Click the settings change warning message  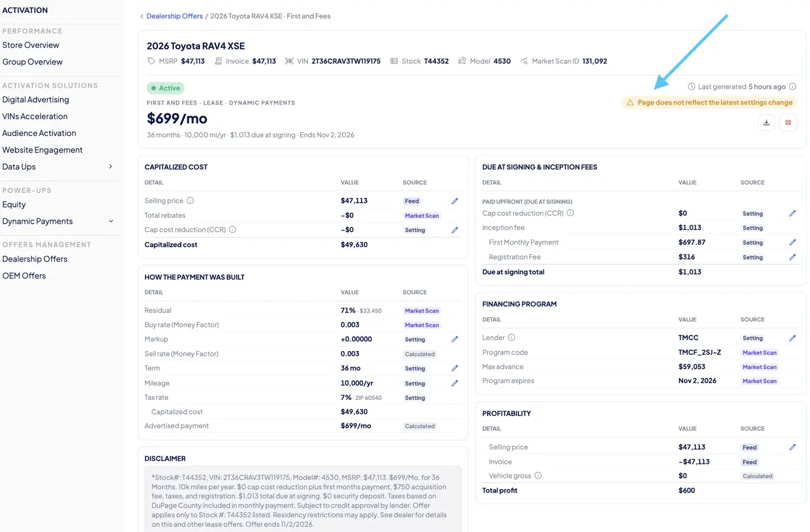coord(709,102)
